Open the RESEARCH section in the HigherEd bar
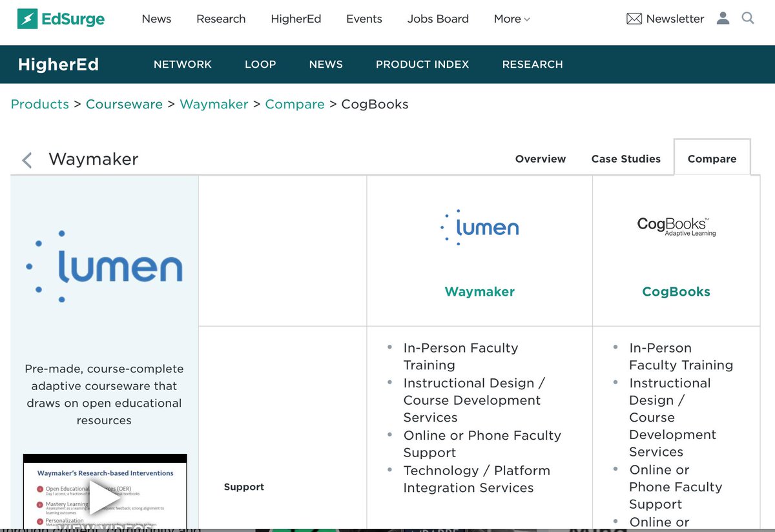This screenshot has width=775, height=532. coord(533,65)
